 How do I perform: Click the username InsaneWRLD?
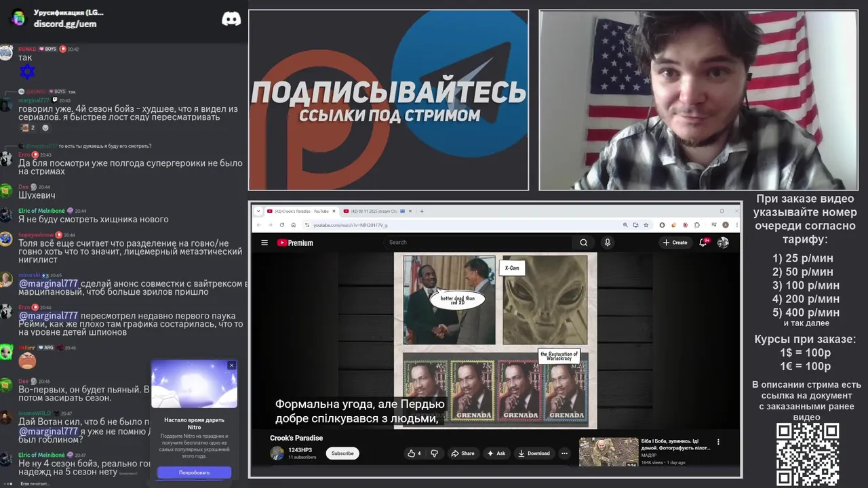coord(35,413)
